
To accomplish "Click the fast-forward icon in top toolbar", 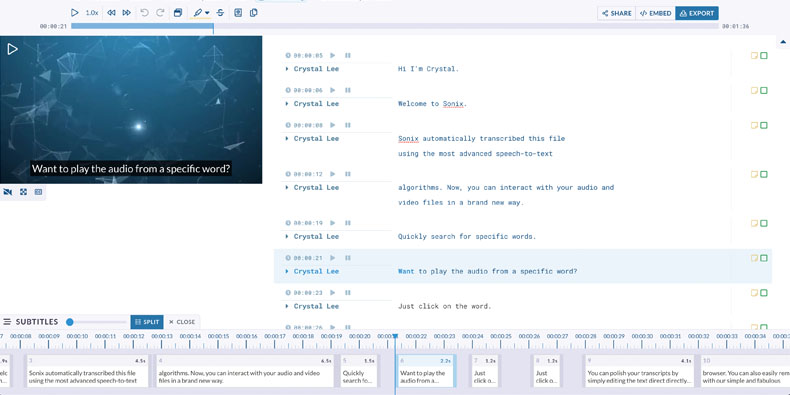I will click(x=127, y=13).
